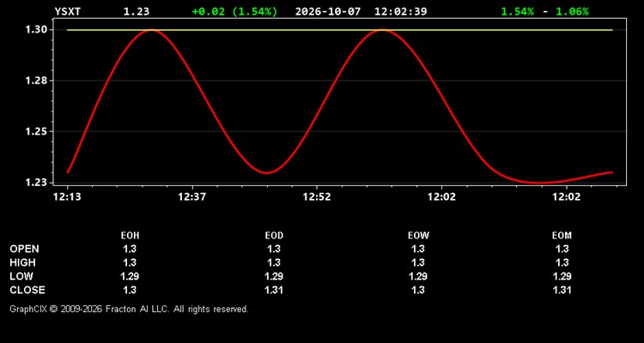The image size is (644, 343).
Task: Click the EOD OPEN value 1.3
Action: click(x=274, y=249)
